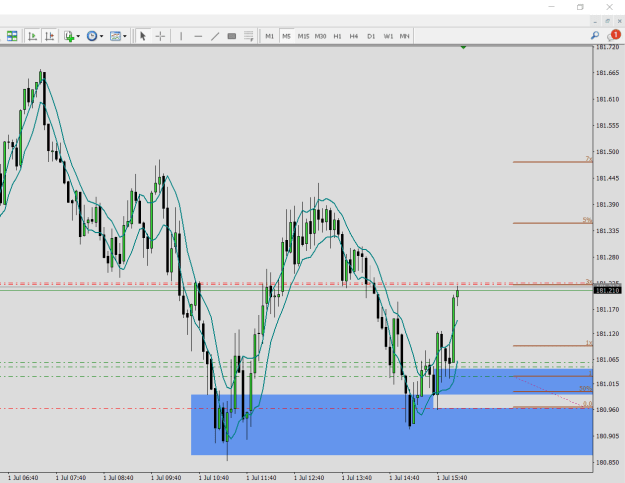
Task: Select the Draw Vertical Line tool
Action: (x=181, y=36)
